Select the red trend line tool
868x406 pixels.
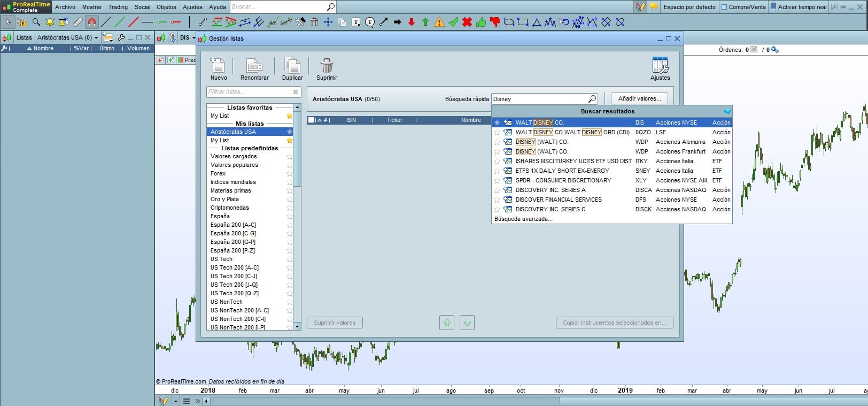click(x=134, y=22)
